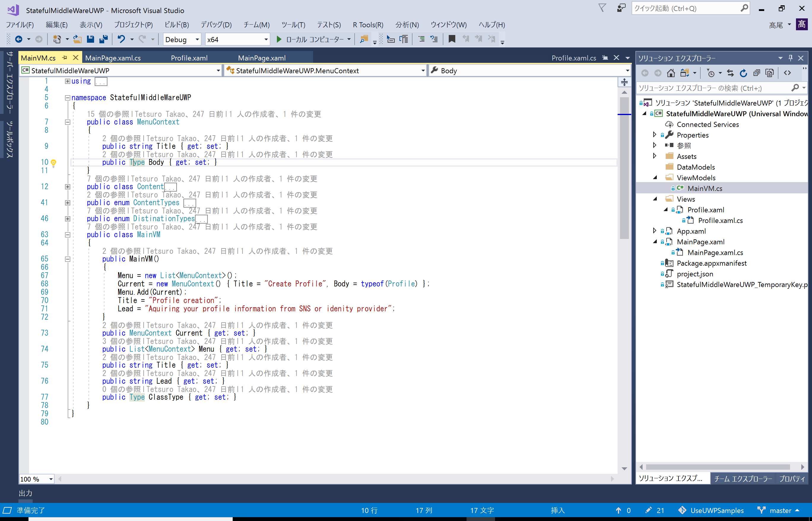Open the feedback icon in title bar
This screenshot has width=812, height=521.
(x=621, y=8)
